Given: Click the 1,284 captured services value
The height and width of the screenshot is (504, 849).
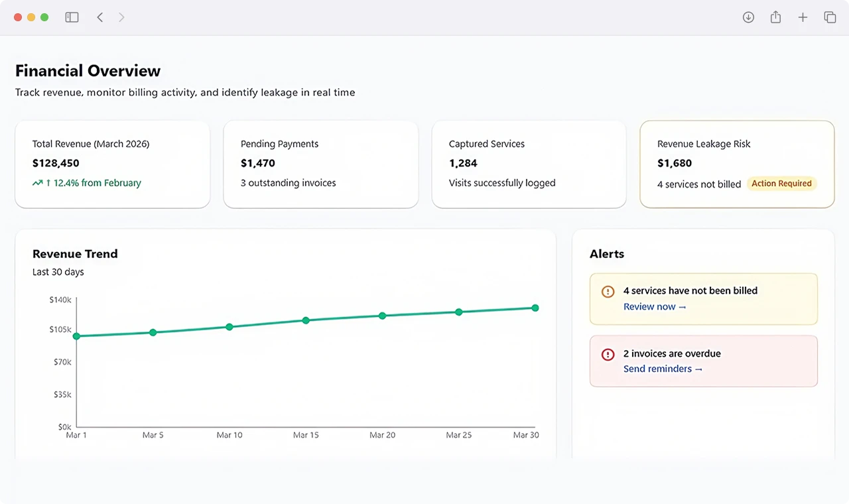Looking at the screenshot, I should coord(463,163).
